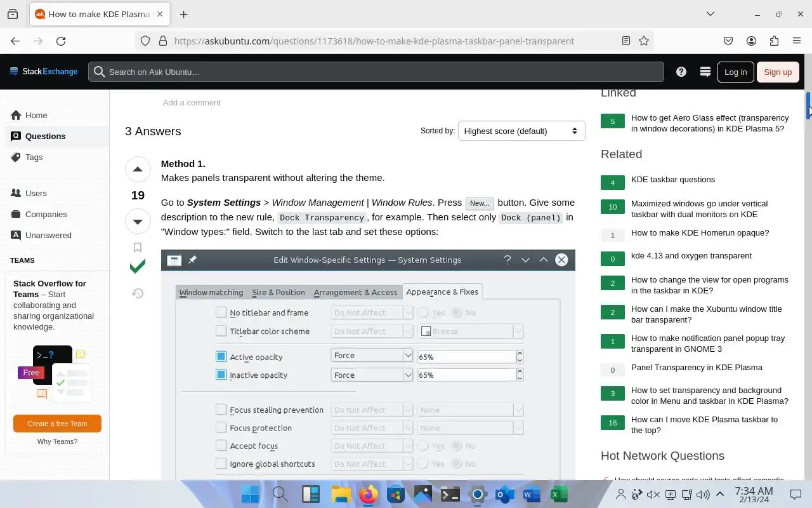The height and width of the screenshot is (508, 812).
Task: Open the Breeze color scheme dropdown
Action: click(470, 331)
